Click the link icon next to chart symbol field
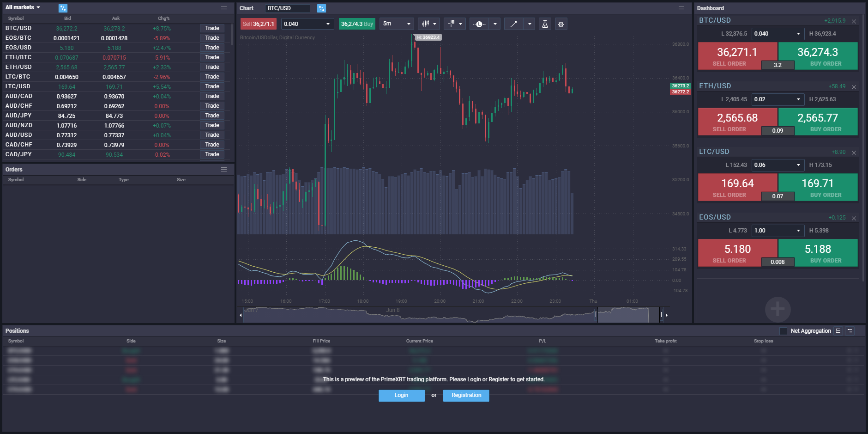Image resolution: width=868 pixels, height=434 pixels. 322,8
